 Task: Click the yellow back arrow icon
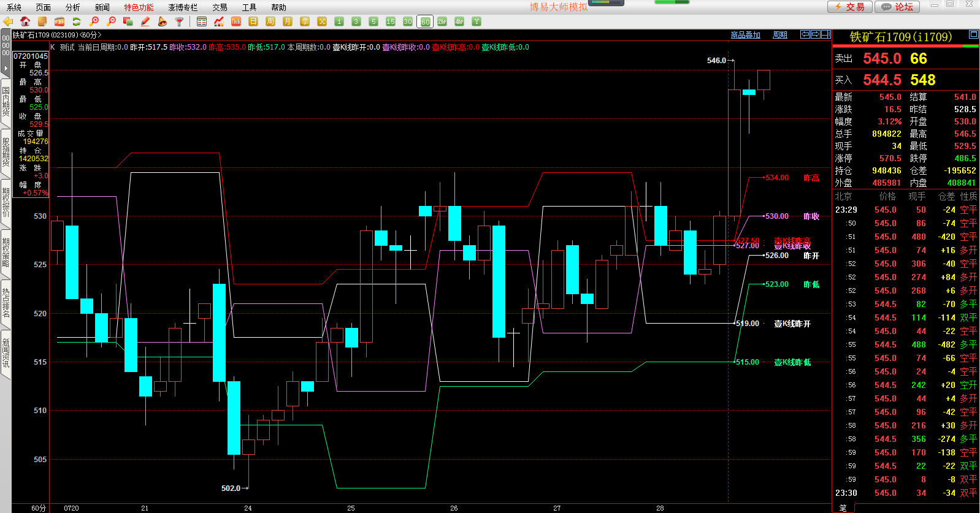click(8, 21)
